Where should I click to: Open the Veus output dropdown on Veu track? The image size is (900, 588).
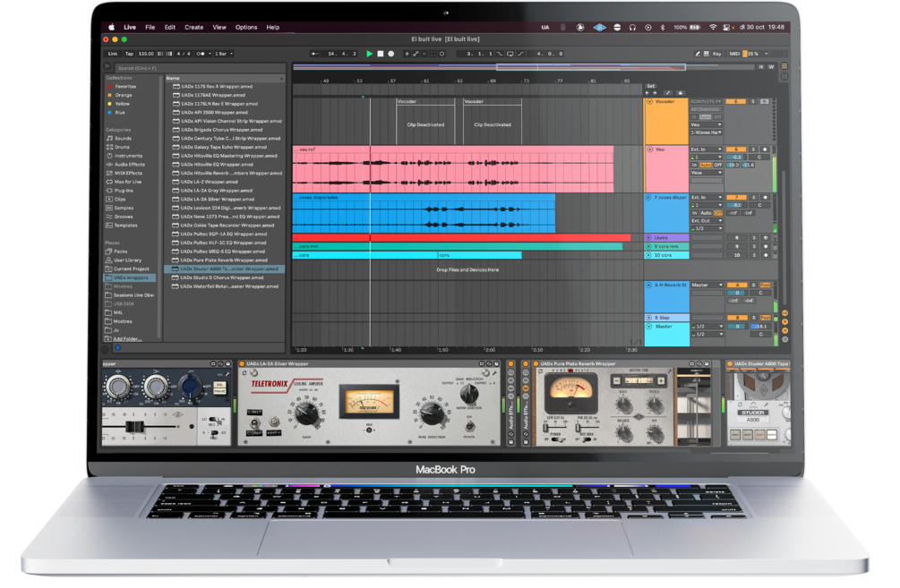point(706,173)
